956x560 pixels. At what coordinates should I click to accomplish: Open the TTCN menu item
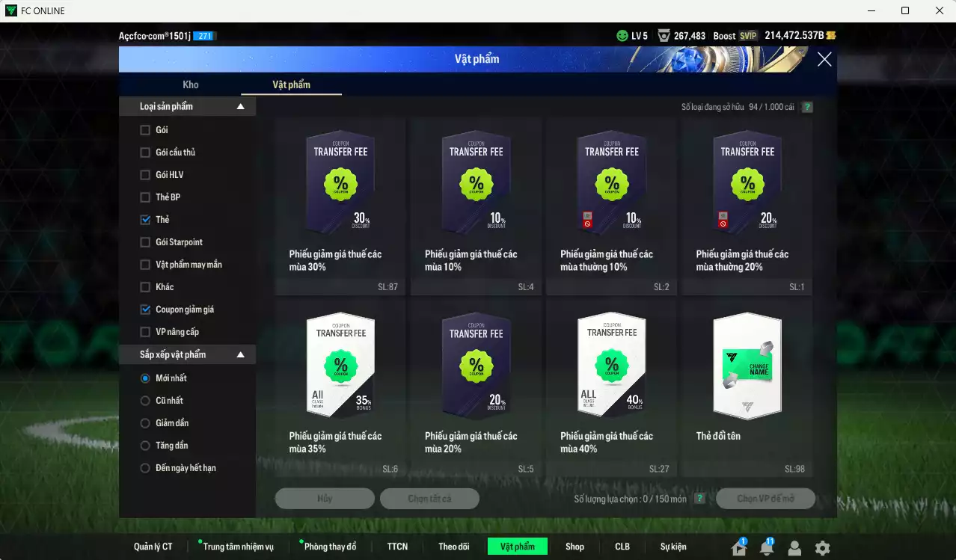pyautogui.click(x=397, y=546)
